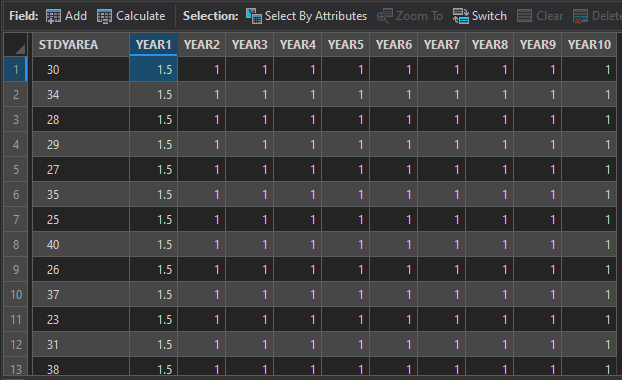This screenshot has width=622, height=380.
Task: Select row number 2 header
Action: (15, 94)
